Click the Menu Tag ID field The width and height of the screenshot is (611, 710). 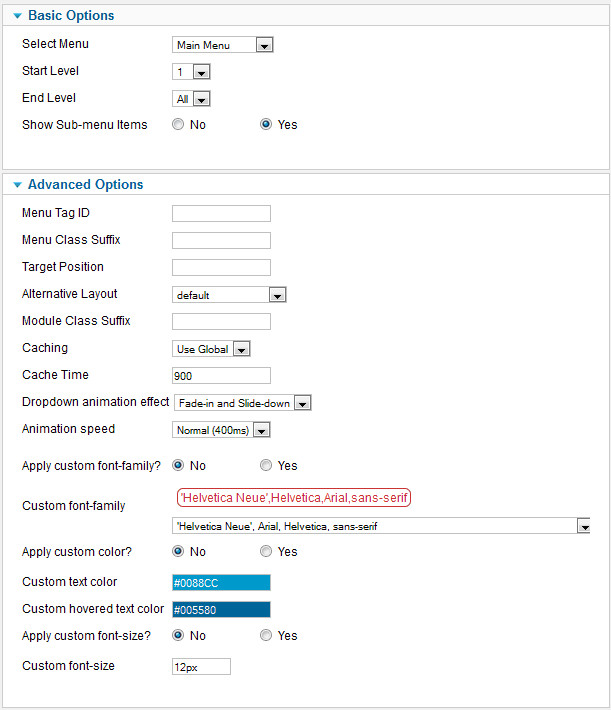coord(221,213)
